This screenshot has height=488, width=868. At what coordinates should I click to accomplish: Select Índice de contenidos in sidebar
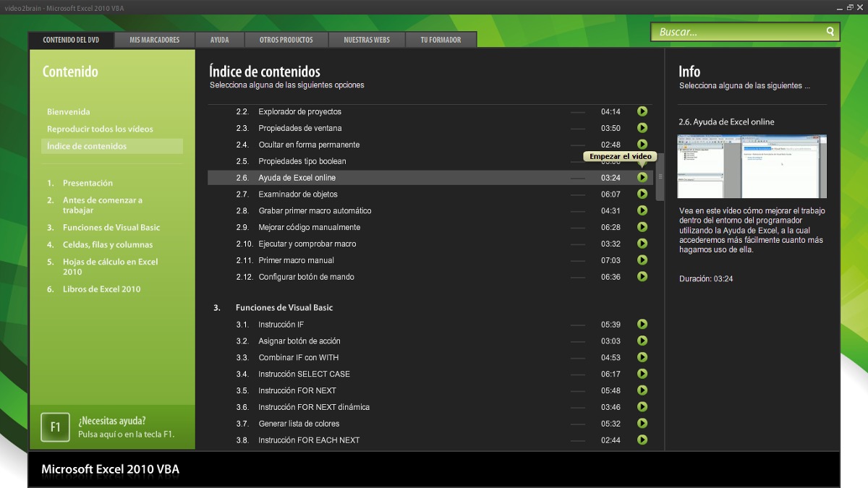[112, 146]
